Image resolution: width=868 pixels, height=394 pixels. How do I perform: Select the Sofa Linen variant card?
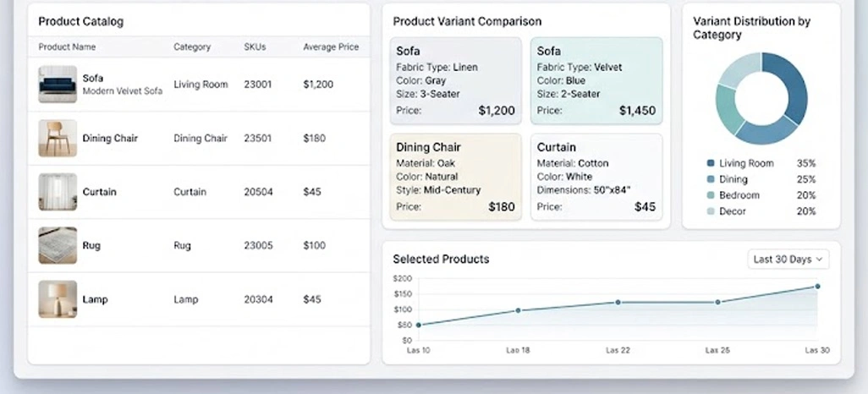point(456,81)
